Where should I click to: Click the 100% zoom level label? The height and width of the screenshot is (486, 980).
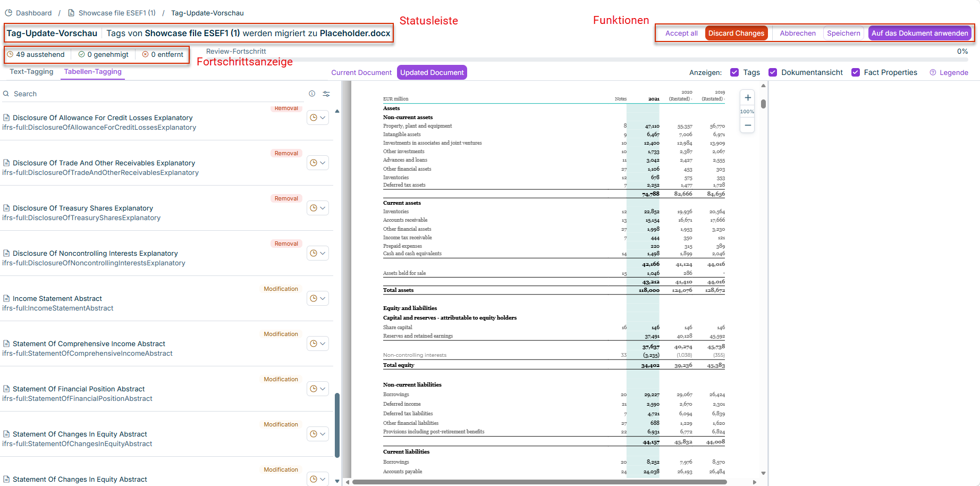[747, 112]
